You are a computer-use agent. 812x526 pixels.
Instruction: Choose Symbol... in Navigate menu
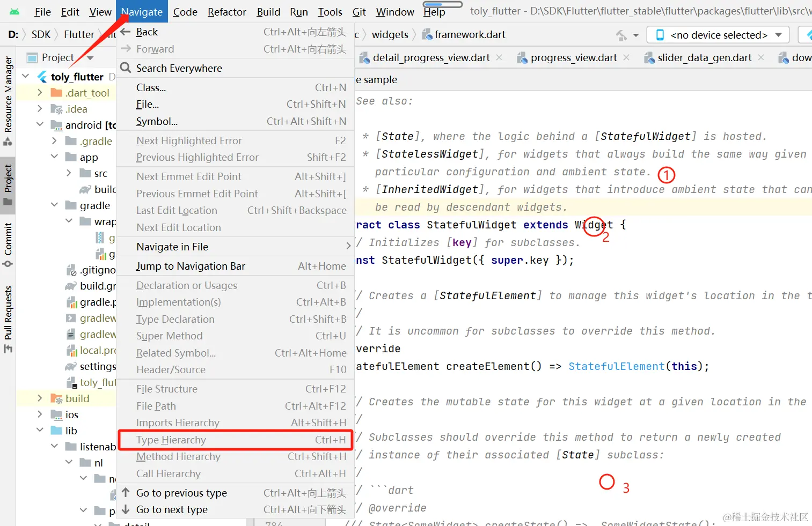pyautogui.click(x=235, y=121)
